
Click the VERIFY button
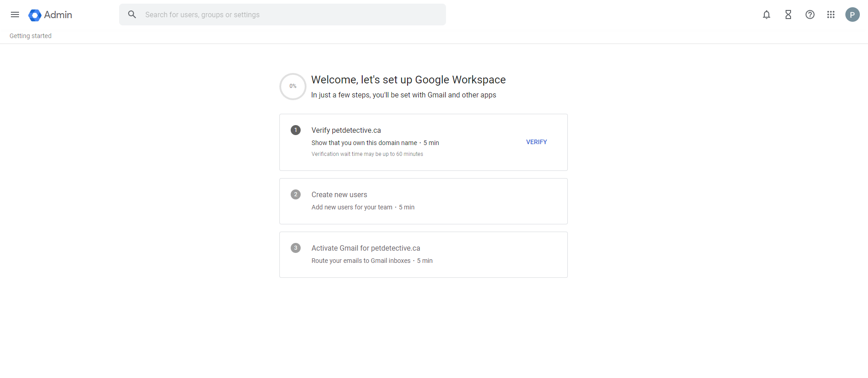(x=536, y=142)
